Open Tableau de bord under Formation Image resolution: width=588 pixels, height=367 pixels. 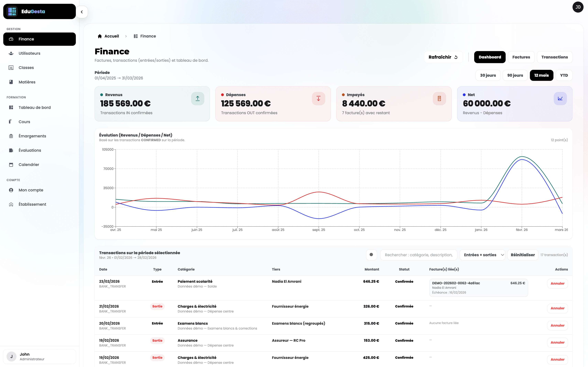pyautogui.click(x=35, y=107)
